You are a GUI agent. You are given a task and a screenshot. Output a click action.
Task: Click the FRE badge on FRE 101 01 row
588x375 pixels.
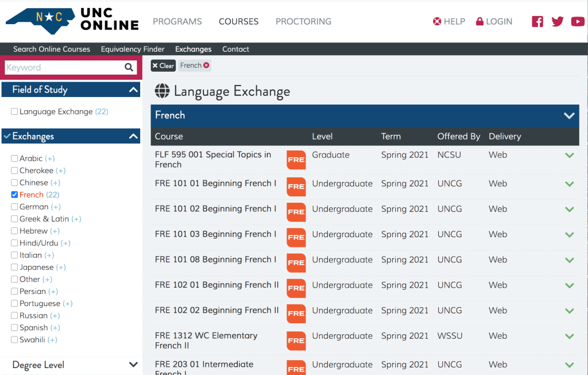296,187
